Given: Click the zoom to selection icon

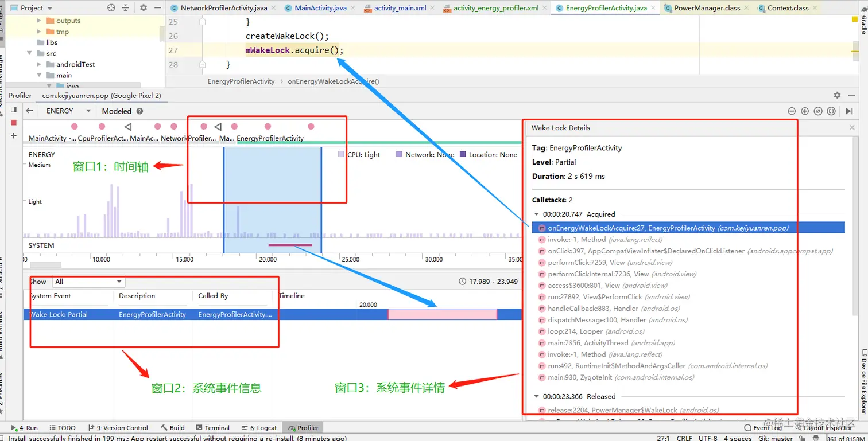Looking at the screenshot, I should point(832,111).
